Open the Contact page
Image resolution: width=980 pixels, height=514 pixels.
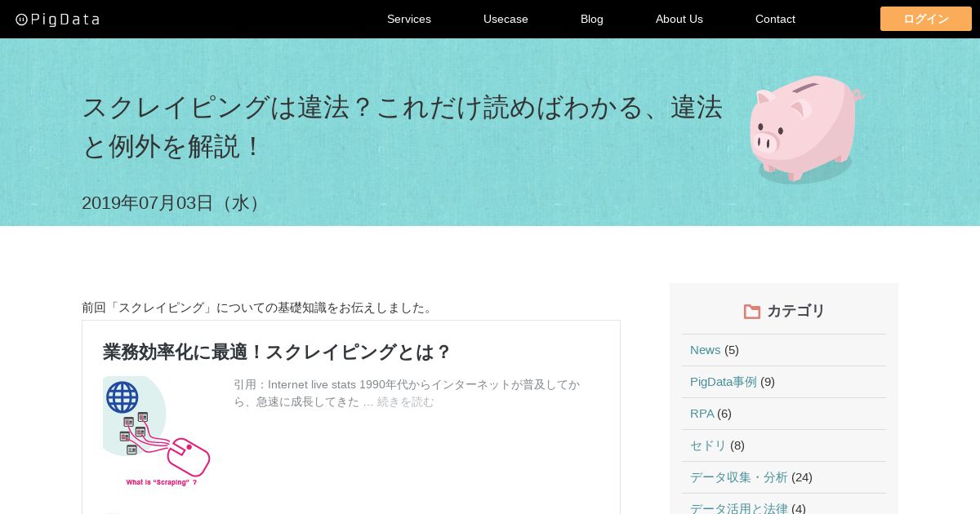[775, 19]
